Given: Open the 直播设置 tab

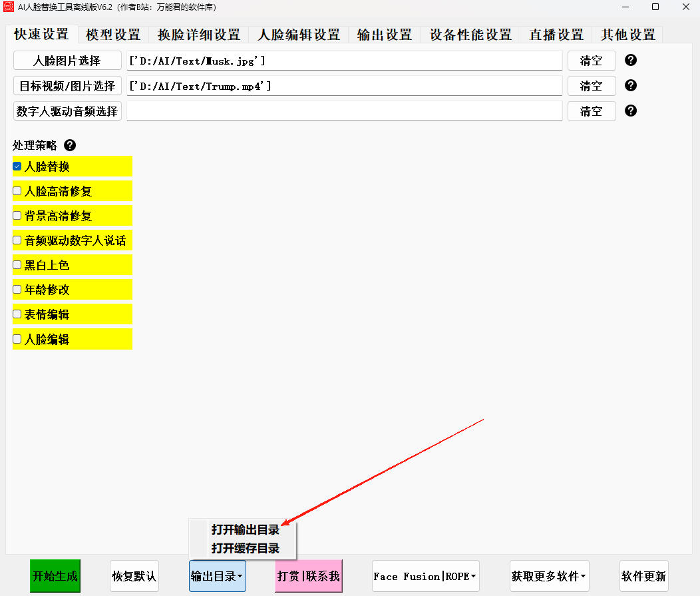Looking at the screenshot, I should tap(556, 35).
